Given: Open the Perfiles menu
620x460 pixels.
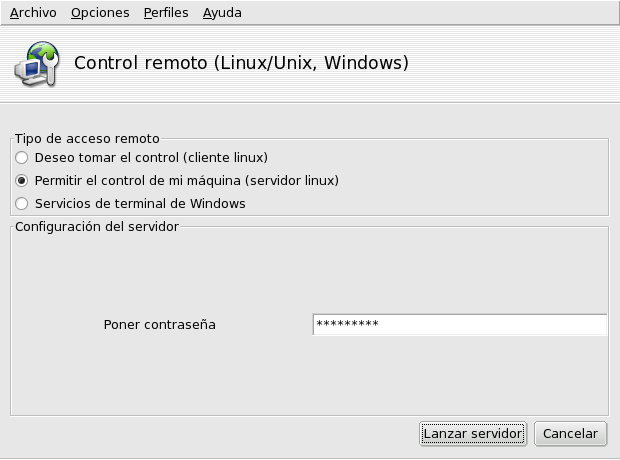Looking at the screenshot, I should [x=166, y=13].
